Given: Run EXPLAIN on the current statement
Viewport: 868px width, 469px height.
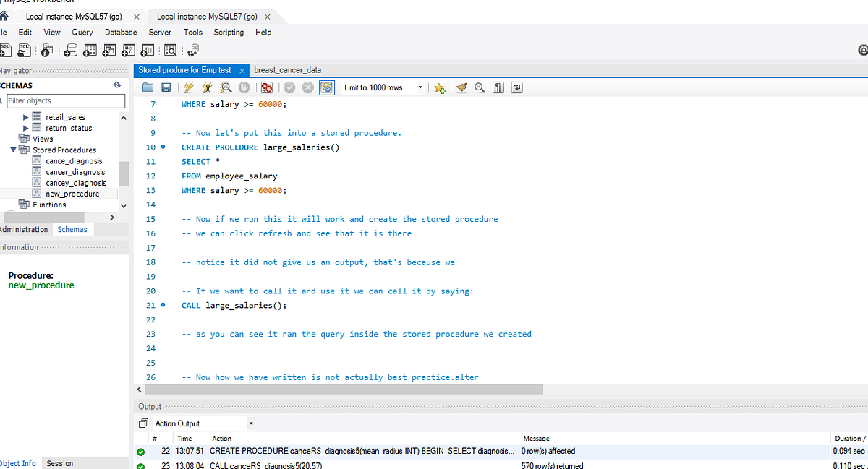Looking at the screenshot, I should [x=226, y=87].
